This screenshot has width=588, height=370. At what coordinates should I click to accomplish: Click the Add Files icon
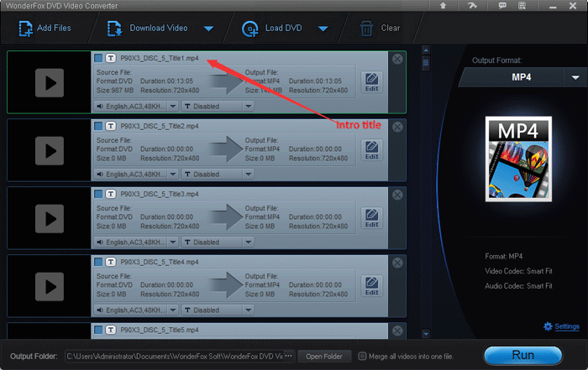(x=25, y=29)
